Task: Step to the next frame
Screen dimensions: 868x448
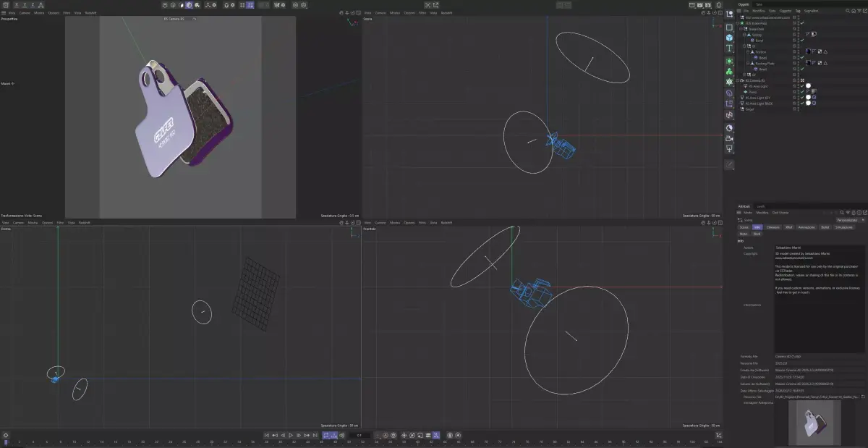Action: tap(299, 435)
